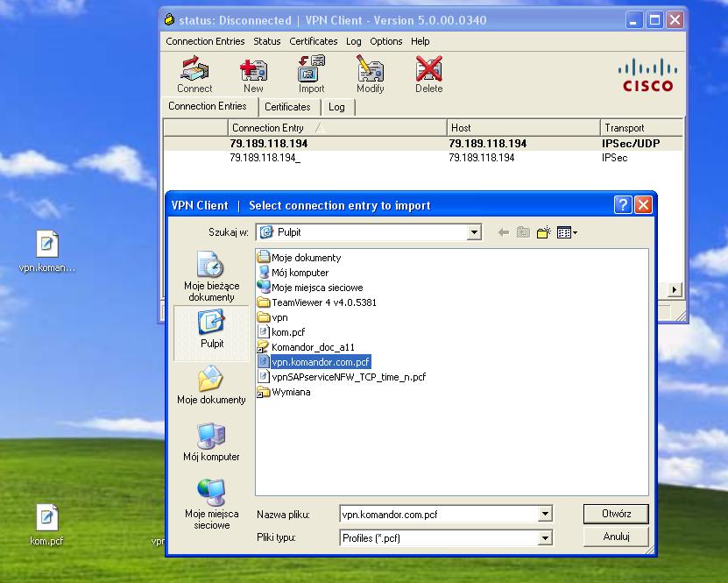Screen dimensions: 728x583
Task: Click the Otwórz button
Action: [616, 514]
